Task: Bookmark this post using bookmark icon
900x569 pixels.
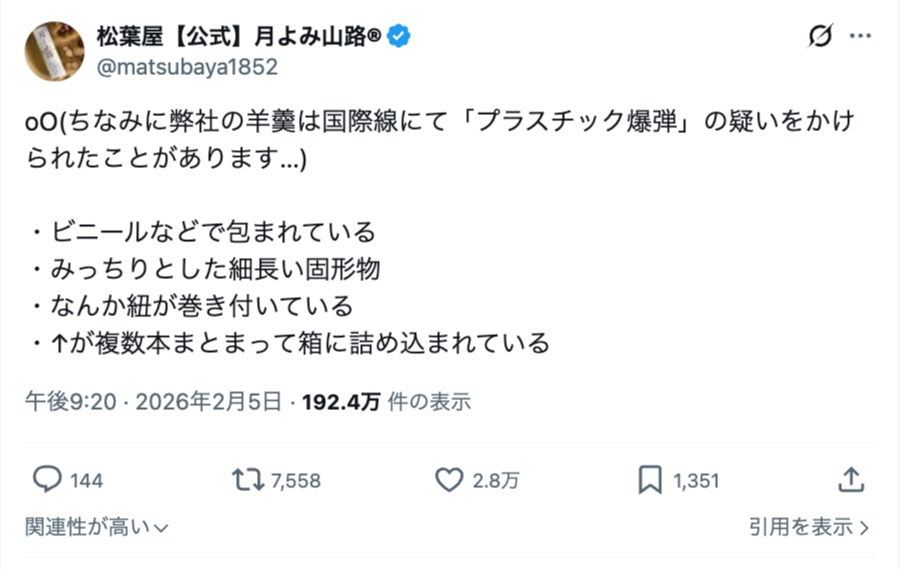Action: [650, 480]
